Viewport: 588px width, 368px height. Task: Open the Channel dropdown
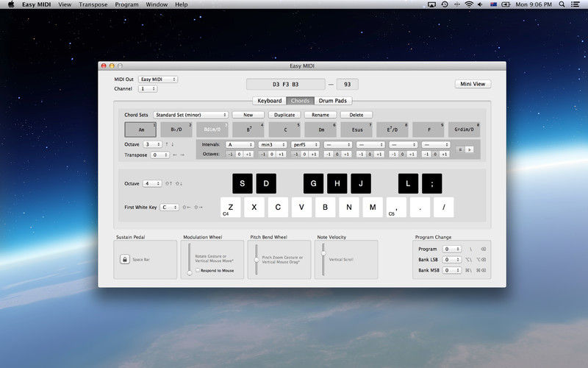(x=148, y=88)
